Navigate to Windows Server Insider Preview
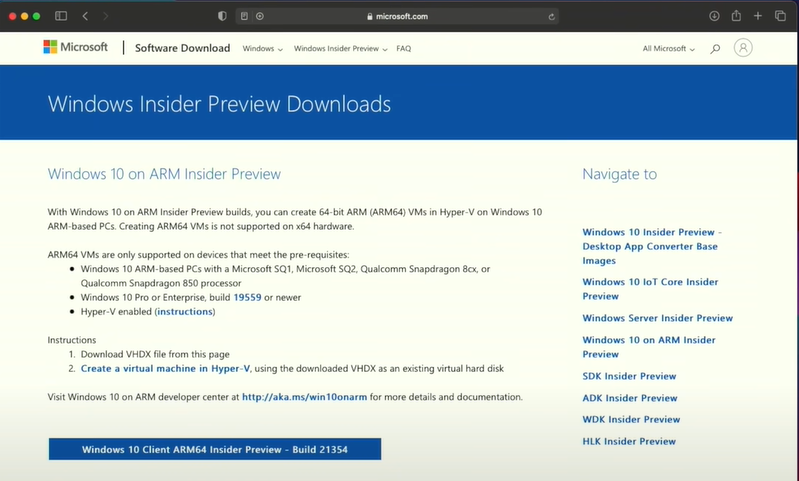The image size is (799, 481). [657, 318]
